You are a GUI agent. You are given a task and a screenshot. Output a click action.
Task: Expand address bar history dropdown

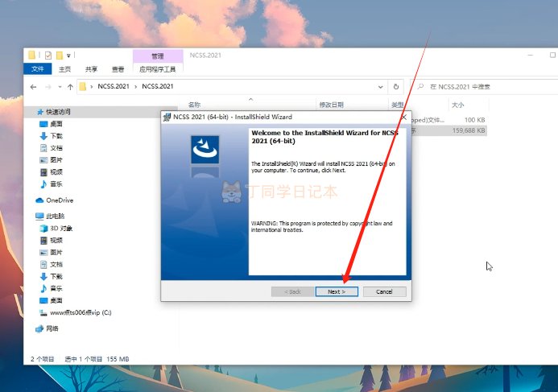tap(380, 87)
